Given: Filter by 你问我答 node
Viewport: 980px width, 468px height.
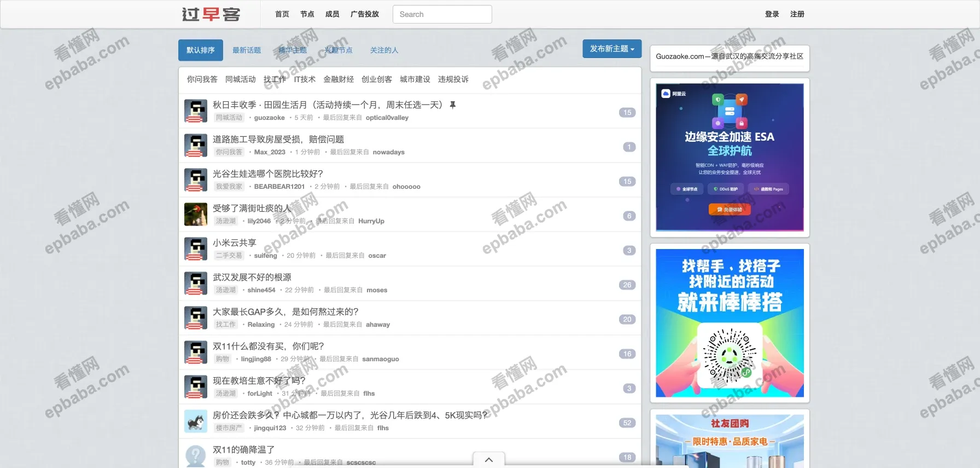Looking at the screenshot, I should click(202, 79).
